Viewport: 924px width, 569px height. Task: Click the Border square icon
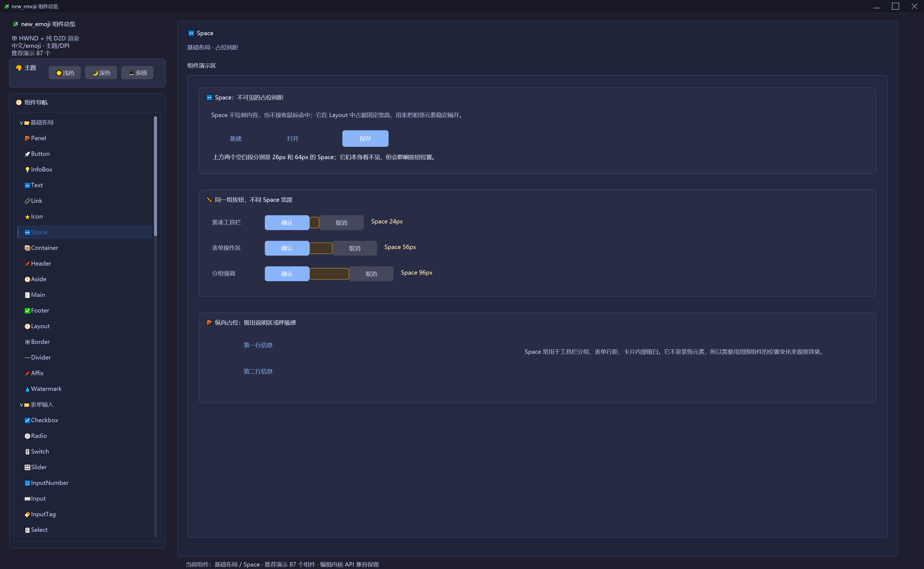(x=27, y=342)
